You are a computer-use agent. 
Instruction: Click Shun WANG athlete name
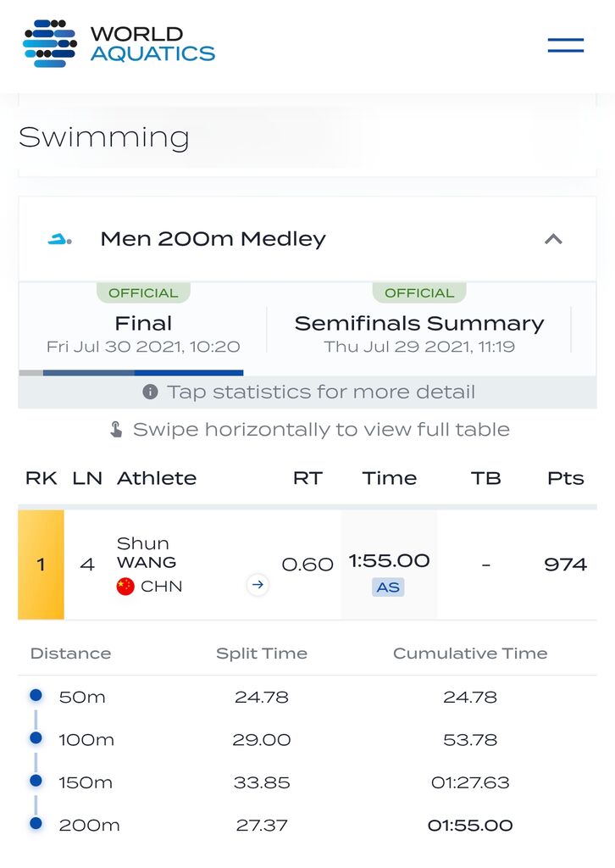pyautogui.click(x=147, y=553)
